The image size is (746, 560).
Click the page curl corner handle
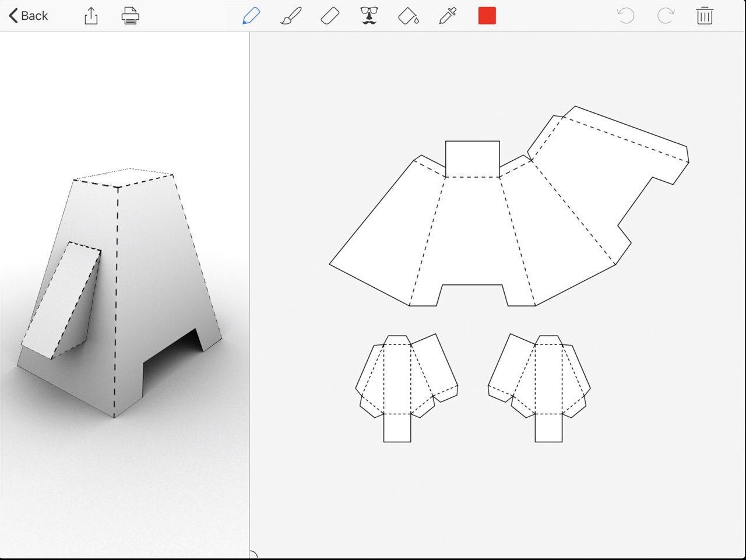pyautogui.click(x=253, y=554)
